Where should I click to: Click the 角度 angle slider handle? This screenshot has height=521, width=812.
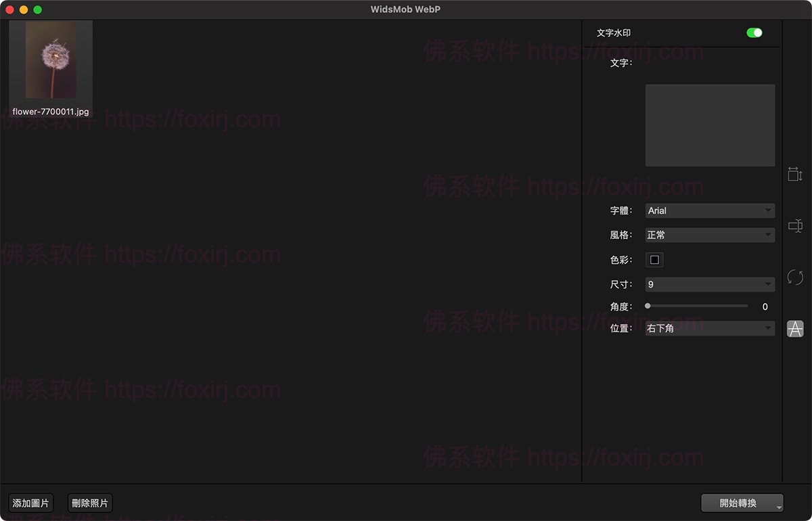647,306
